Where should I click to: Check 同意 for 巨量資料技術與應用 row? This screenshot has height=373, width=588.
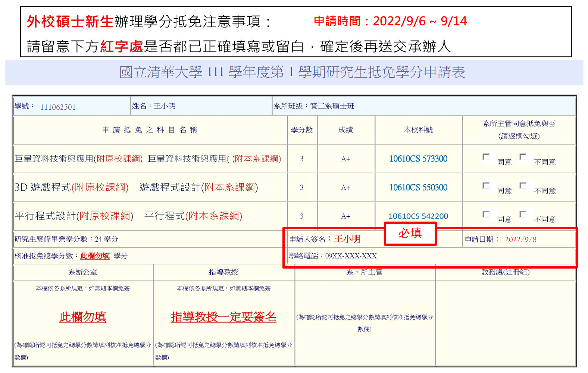pos(486,157)
